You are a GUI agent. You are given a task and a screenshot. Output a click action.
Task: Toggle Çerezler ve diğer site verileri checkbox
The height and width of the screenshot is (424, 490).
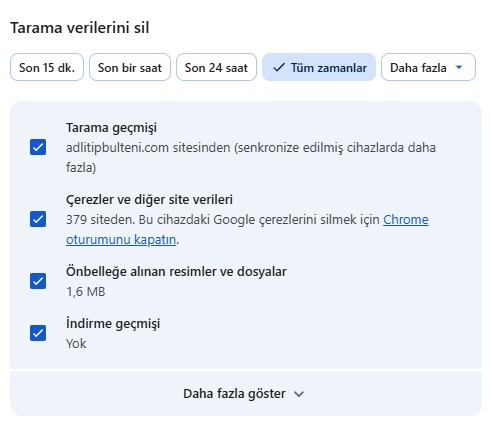pyautogui.click(x=38, y=219)
